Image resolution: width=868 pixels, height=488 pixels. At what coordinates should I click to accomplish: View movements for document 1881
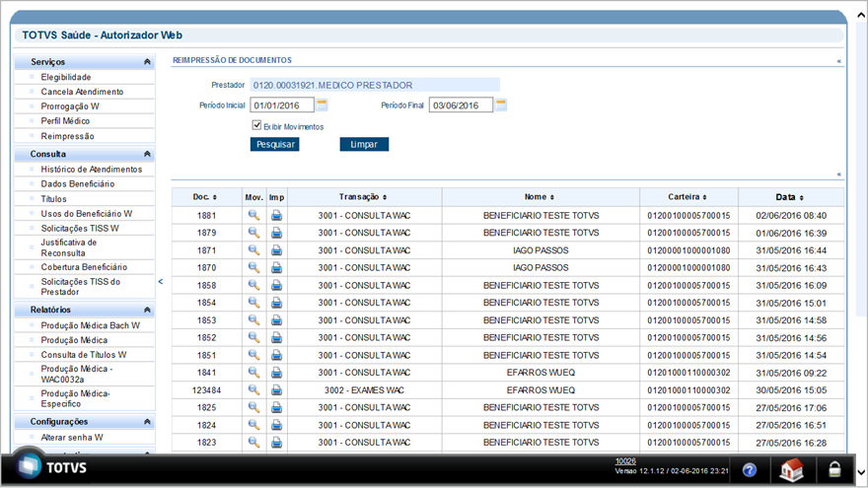(x=253, y=215)
